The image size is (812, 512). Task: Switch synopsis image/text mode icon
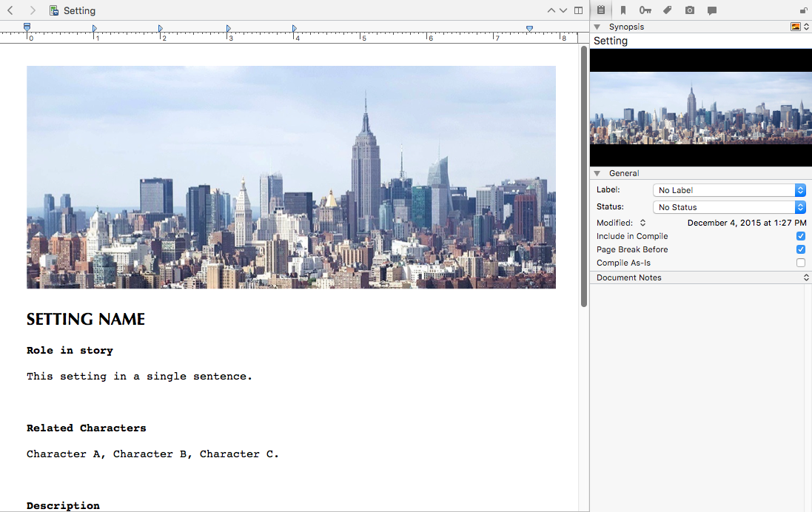[x=796, y=27]
